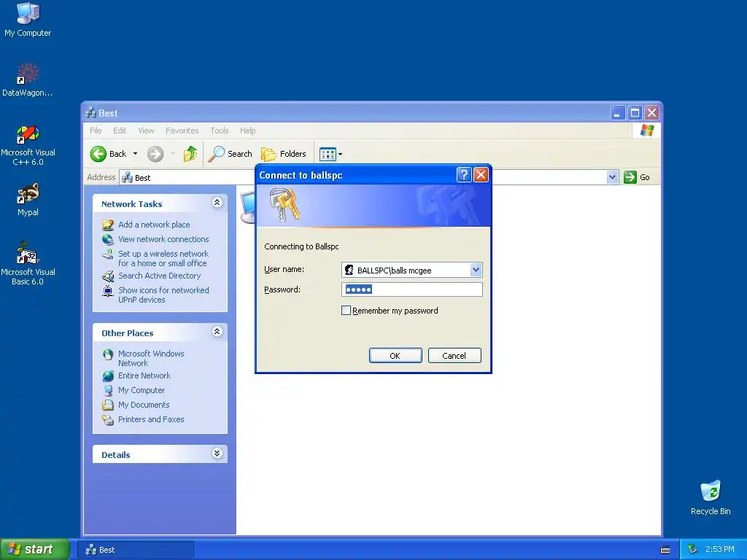747x560 pixels.
Task: Open the DataWagon desktop shortcut
Action: point(28,80)
